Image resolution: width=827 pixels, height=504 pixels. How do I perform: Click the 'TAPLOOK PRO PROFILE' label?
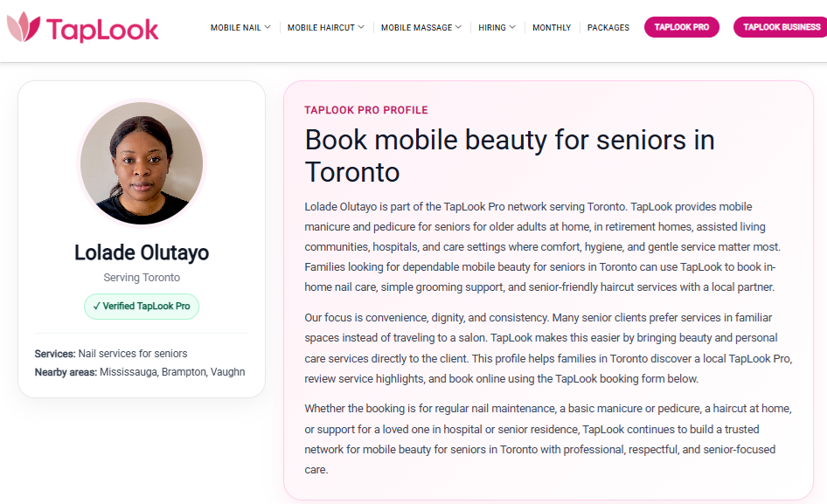366,110
